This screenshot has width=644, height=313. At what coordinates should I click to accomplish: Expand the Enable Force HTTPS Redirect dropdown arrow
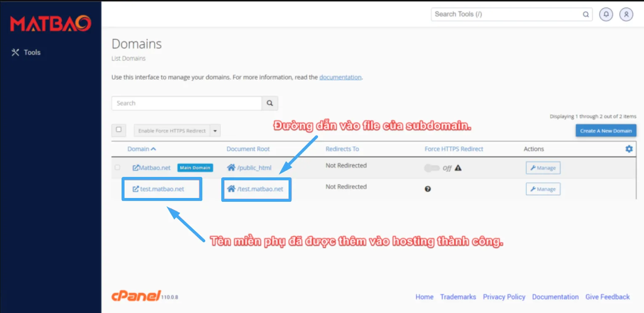point(215,131)
